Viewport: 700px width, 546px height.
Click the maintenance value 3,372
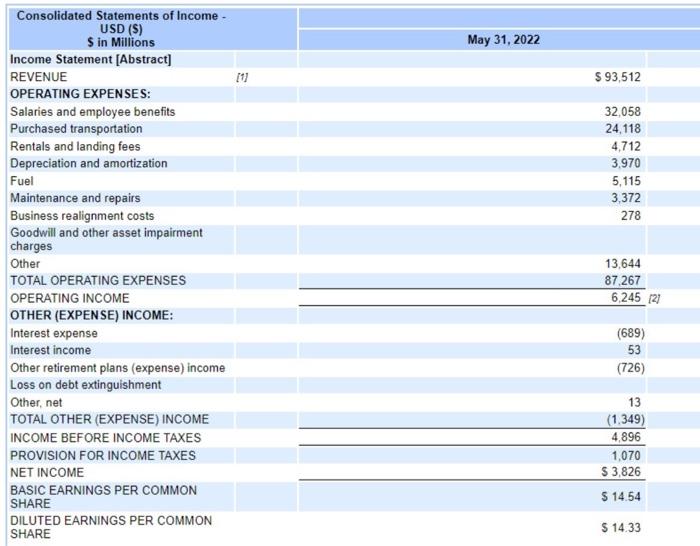(x=626, y=198)
